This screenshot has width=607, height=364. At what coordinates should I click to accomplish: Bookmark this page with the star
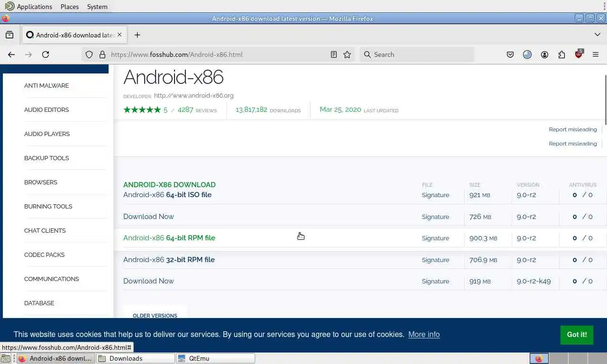[x=347, y=55]
